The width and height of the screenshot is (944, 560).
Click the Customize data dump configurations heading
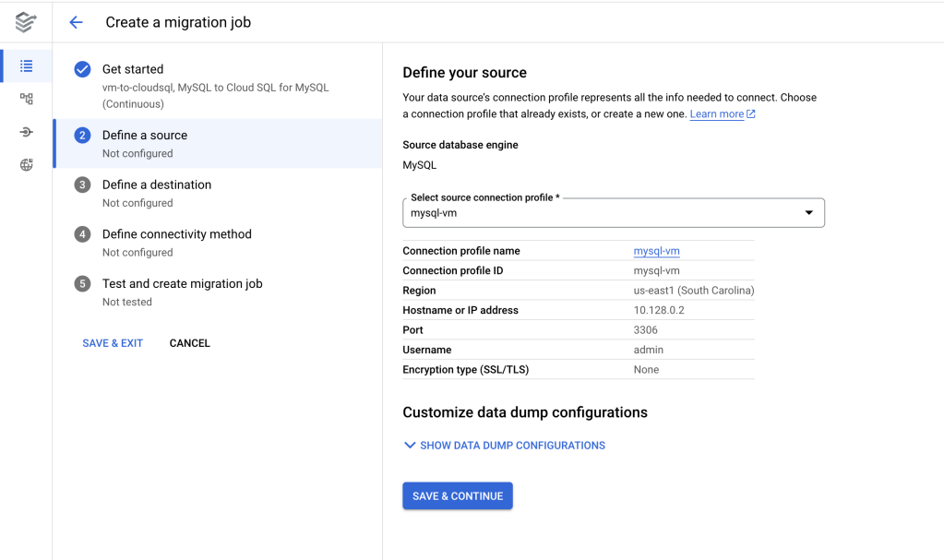(x=525, y=412)
